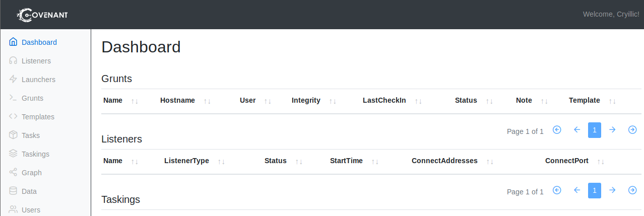This screenshot has width=644, height=216.
Task: Go to next page in Grunts table
Action: pos(612,130)
